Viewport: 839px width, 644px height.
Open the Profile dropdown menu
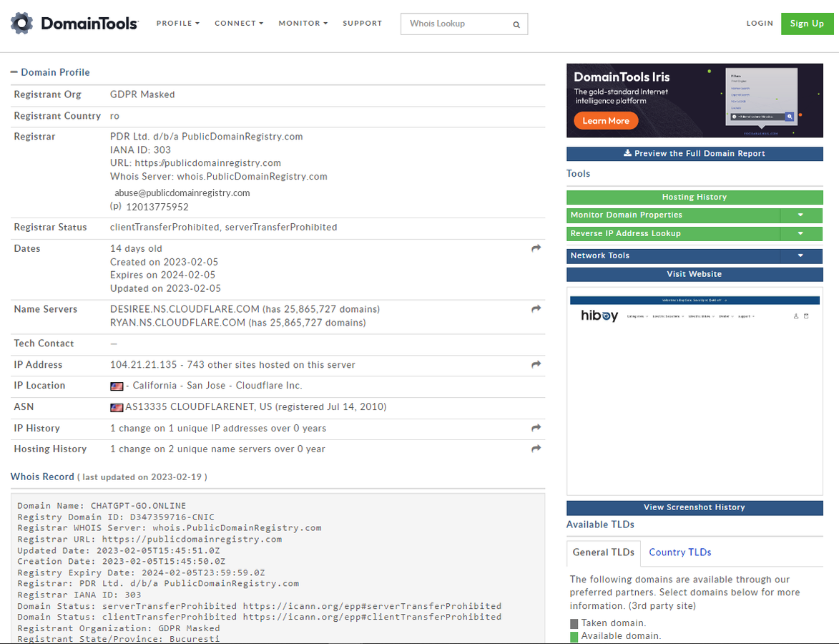(178, 24)
